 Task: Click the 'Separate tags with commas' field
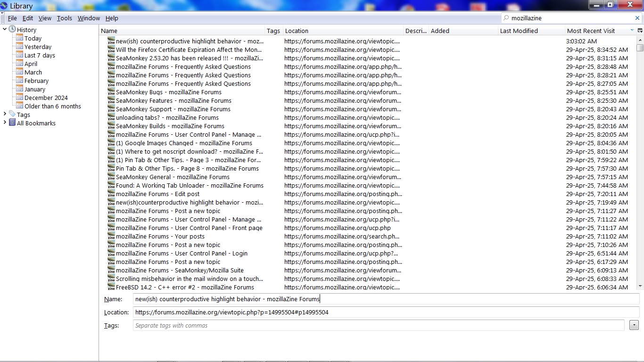pyautogui.click(x=379, y=325)
